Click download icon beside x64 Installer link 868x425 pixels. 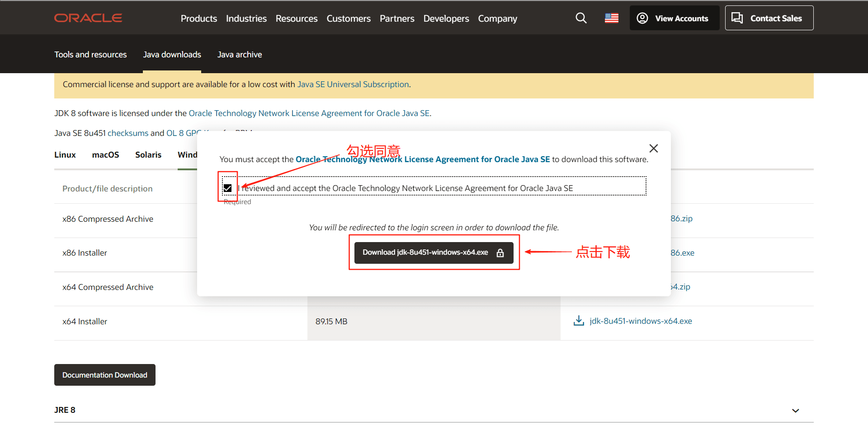pos(579,321)
